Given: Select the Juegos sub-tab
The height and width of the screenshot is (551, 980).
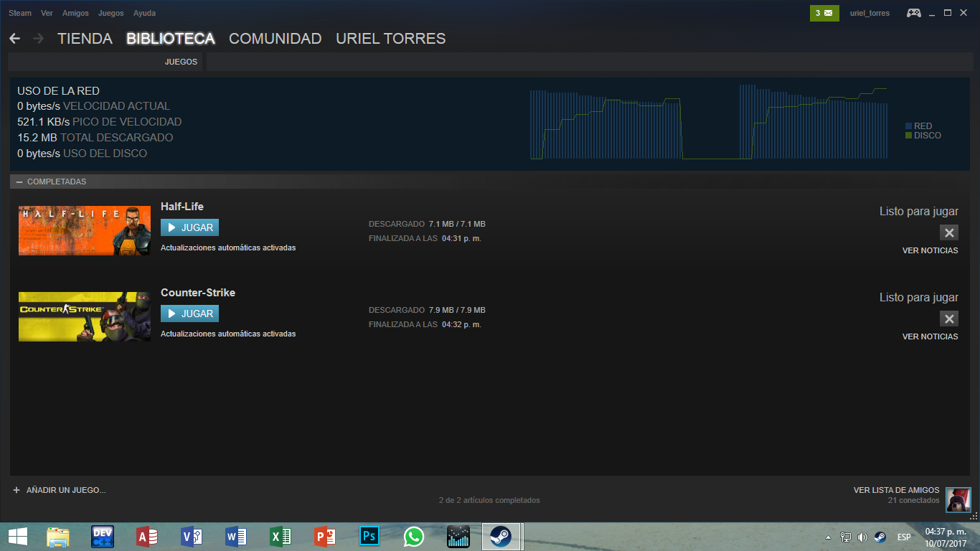Looking at the screenshot, I should pos(181,62).
